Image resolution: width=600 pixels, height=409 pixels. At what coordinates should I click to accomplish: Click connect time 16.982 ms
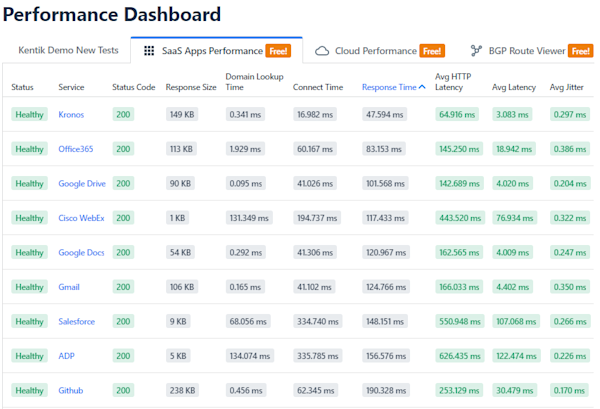[315, 114]
